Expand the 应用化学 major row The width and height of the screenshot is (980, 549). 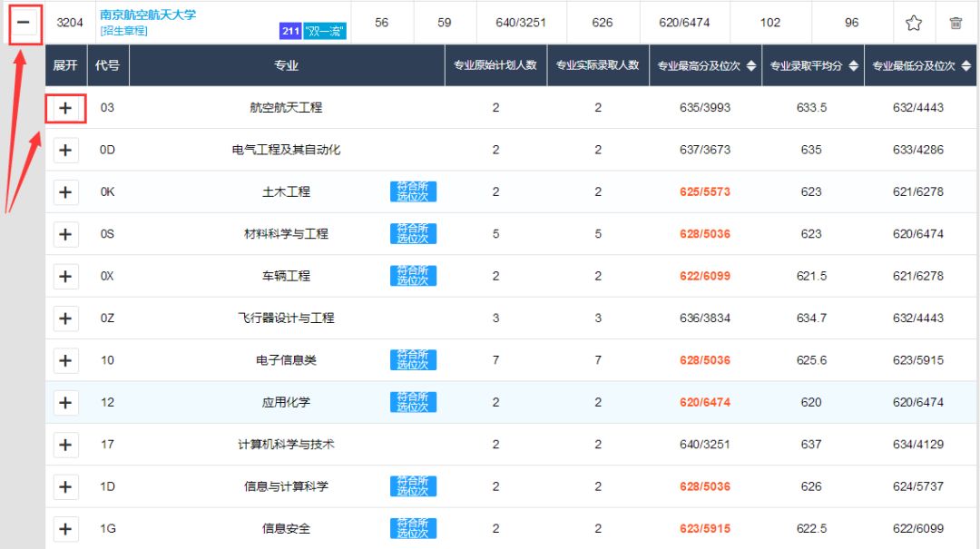pyautogui.click(x=64, y=402)
